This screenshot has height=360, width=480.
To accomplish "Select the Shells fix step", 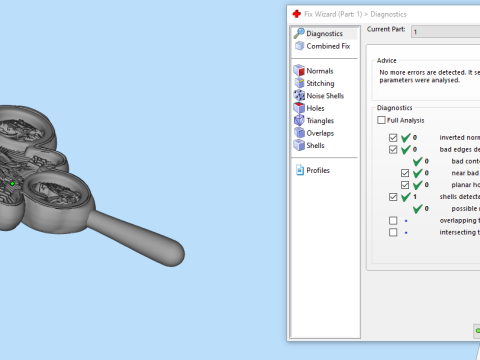I will pos(309,145).
